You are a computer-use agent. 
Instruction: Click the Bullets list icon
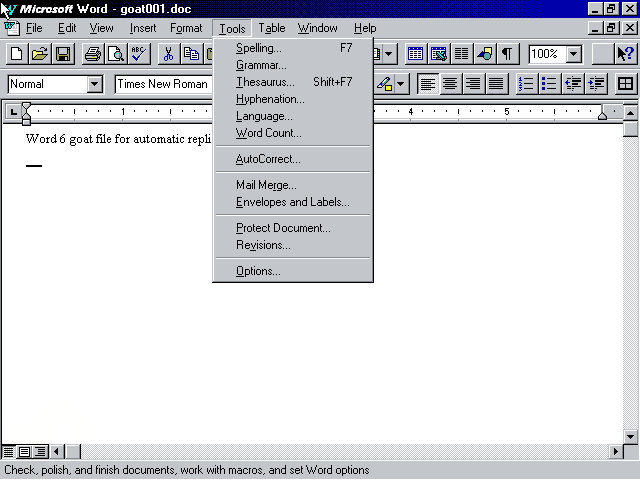(549, 84)
